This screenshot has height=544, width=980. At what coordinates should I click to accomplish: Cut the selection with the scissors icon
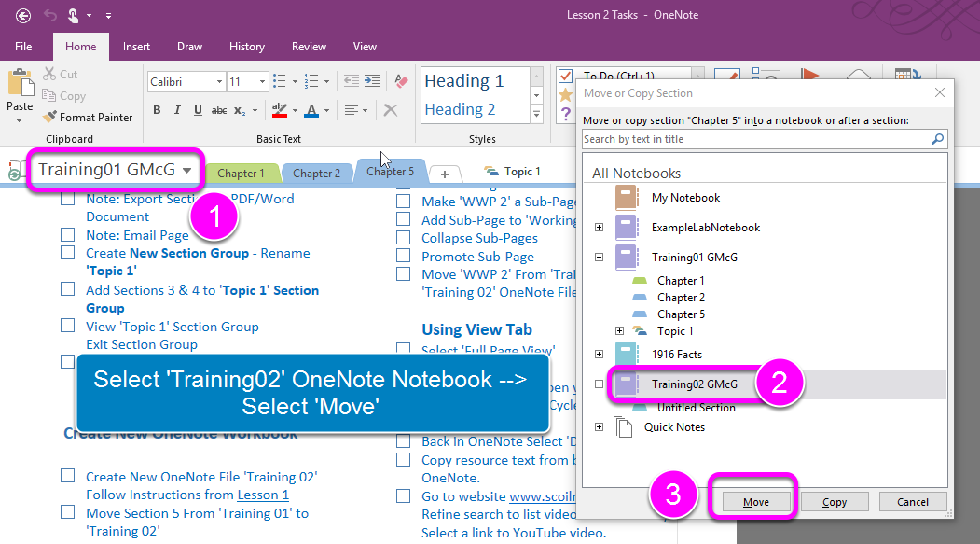(49, 74)
